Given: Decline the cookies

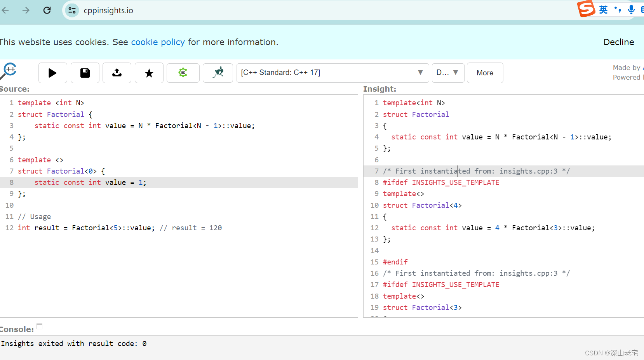Looking at the screenshot, I should (x=619, y=42).
